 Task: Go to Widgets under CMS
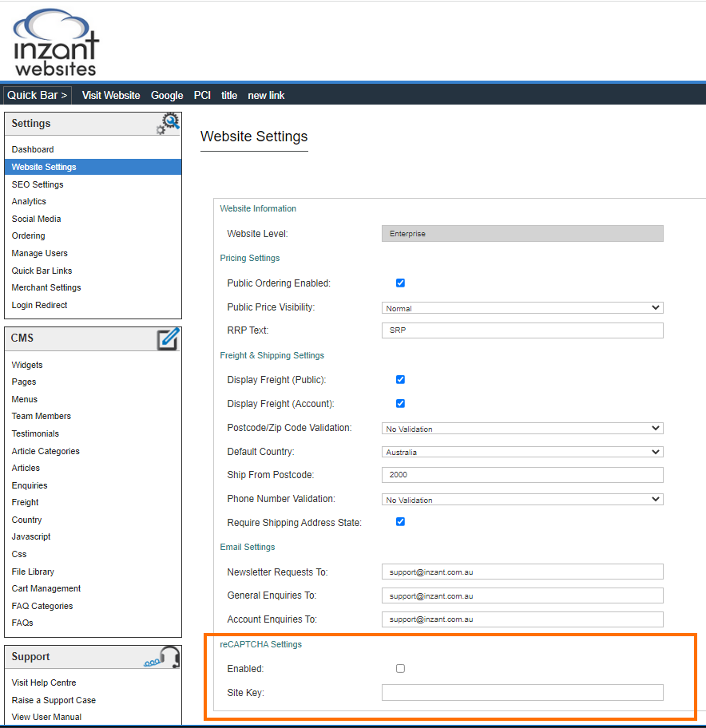[27, 365]
